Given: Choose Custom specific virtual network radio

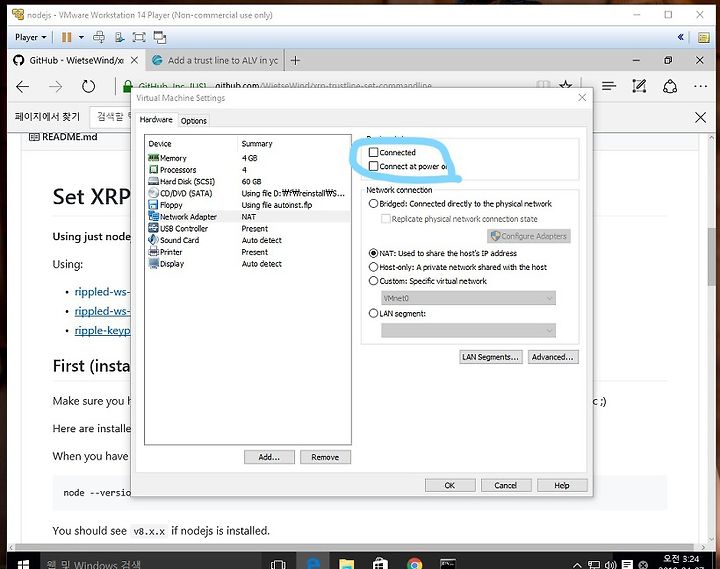Looking at the screenshot, I should (x=374, y=281).
